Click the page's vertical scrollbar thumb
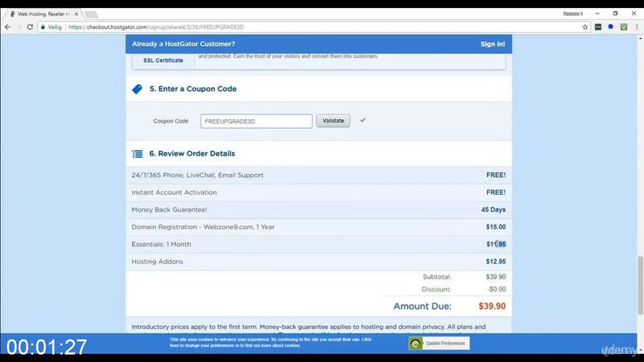The height and width of the screenshot is (362, 644). pyautogui.click(x=640, y=286)
